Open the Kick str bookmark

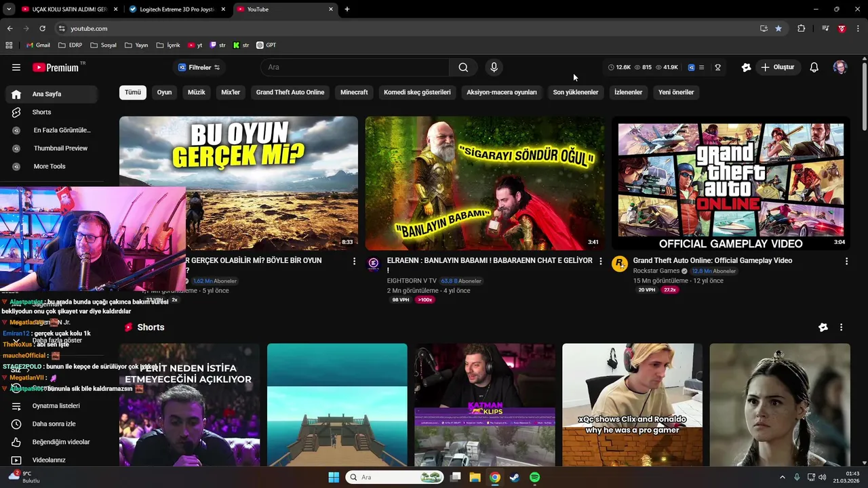pos(241,45)
